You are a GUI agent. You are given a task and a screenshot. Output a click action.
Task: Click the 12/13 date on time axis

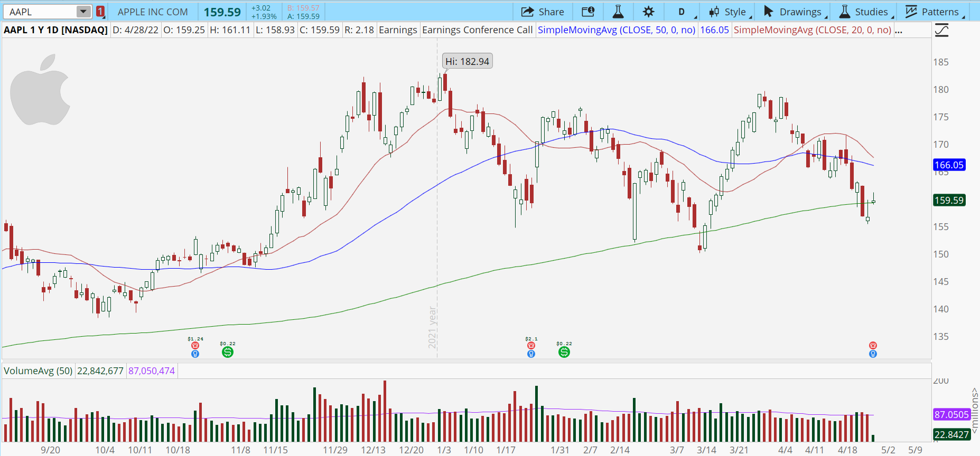[374, 450]
